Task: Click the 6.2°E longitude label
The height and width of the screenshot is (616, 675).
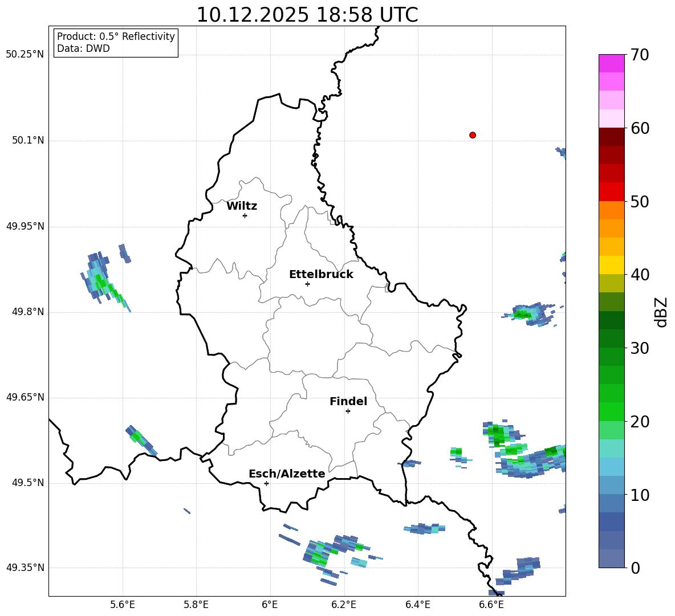Action: 344,605
